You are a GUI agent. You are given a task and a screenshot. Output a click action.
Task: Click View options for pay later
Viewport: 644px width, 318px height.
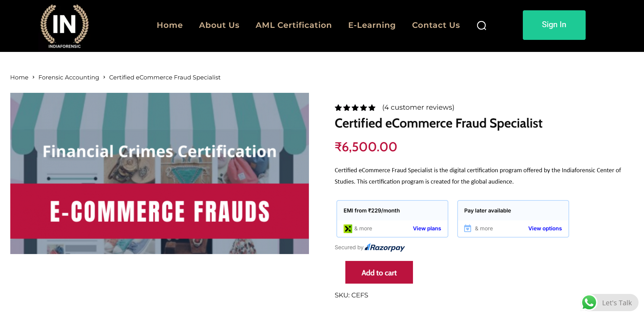point(545,229)
